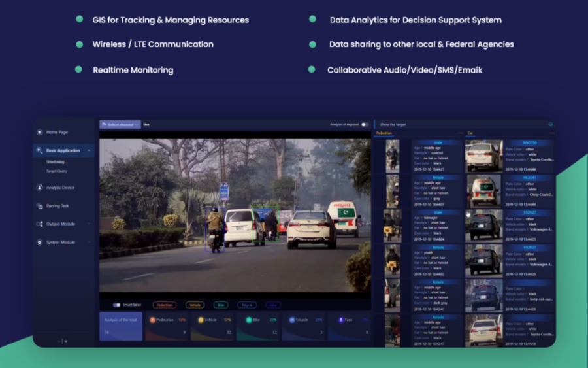
Task: Open the white Toyota car thumbnail at 13:44:44
Action: 483,156
